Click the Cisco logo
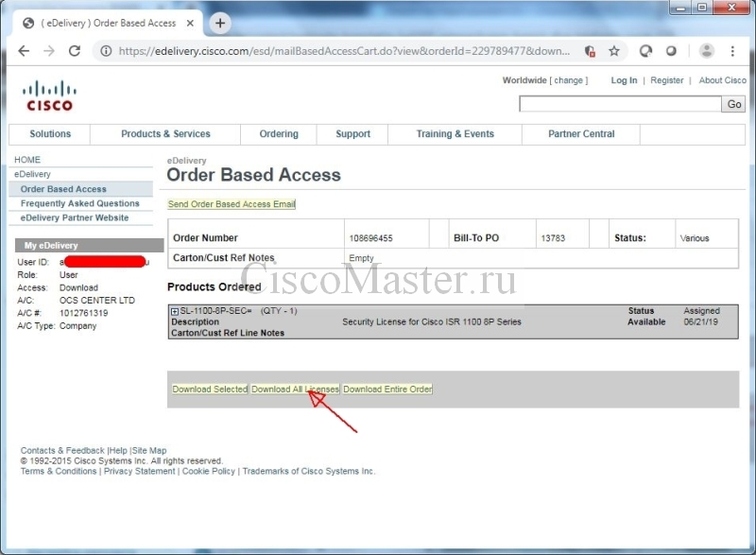The width and height of the screenshot is (756, 555). pos(49,95)
